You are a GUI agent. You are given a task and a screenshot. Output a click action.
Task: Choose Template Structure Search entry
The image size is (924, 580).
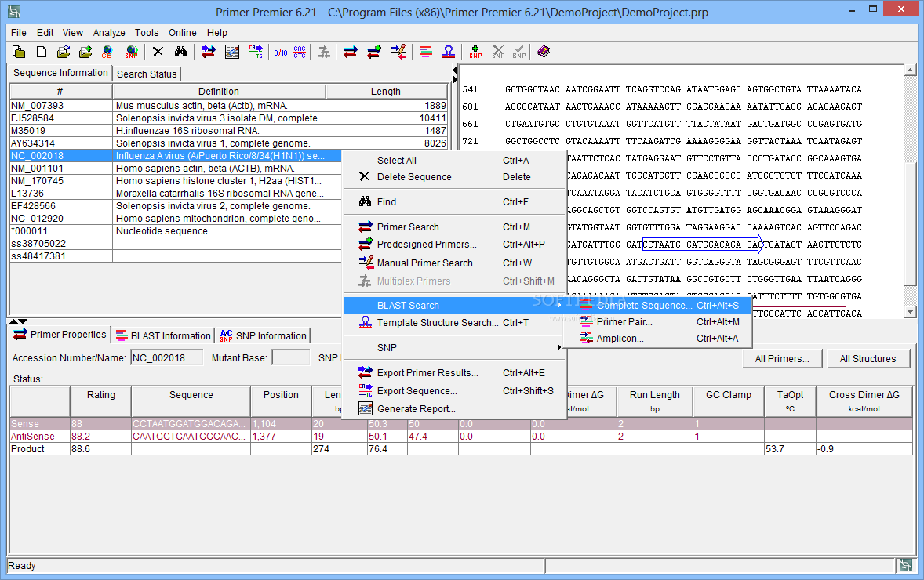pyautogui.click(x=453, y=323)
